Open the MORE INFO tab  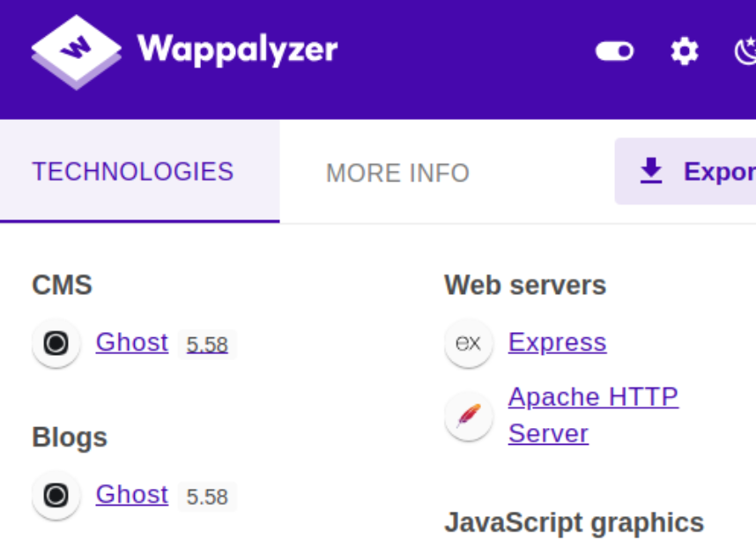click(x=397, y=174)
